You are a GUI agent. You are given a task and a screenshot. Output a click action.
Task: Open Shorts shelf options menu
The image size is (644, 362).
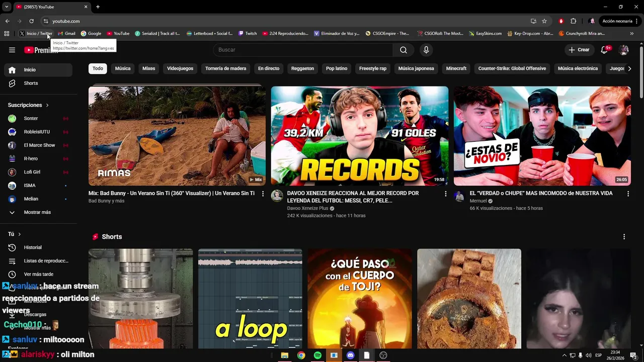pos(624,237)
